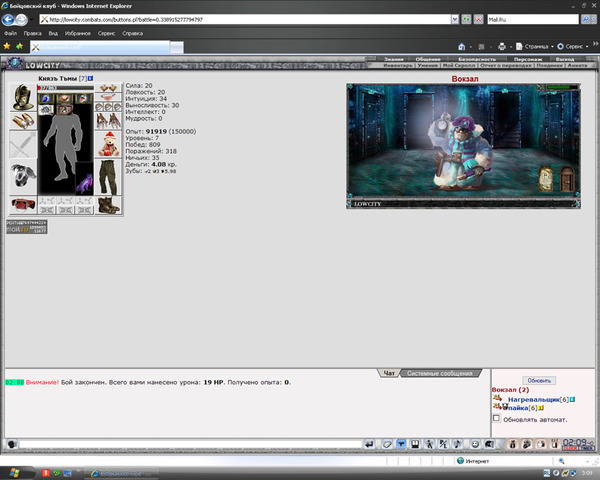Image resolution: width=600 pixels, height=480 pixels.
Task: Open player Нагревальщик profile link
Action: 533,400
